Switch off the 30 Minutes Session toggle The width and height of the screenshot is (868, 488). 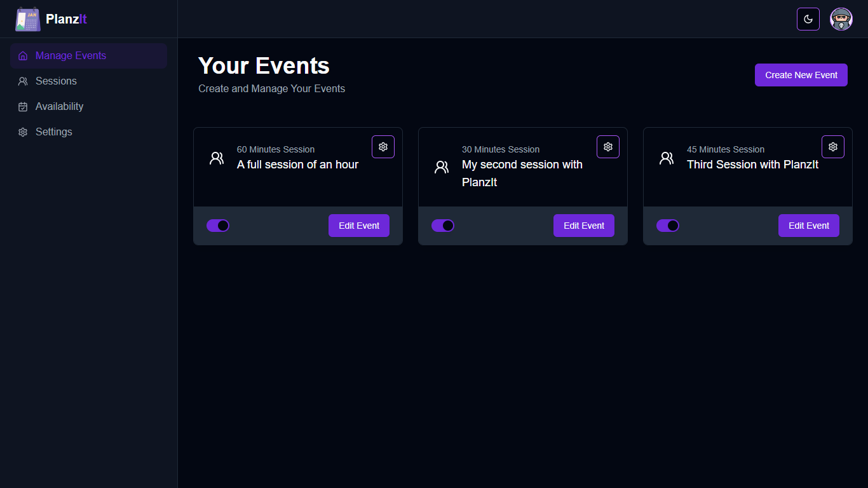click(443, 226)
